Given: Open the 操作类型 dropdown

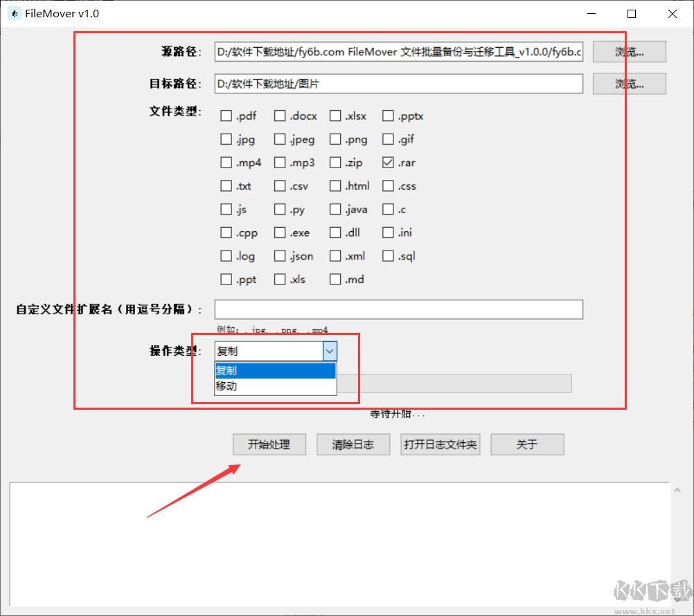Looking at the screenshot, I should coord(330,351).
